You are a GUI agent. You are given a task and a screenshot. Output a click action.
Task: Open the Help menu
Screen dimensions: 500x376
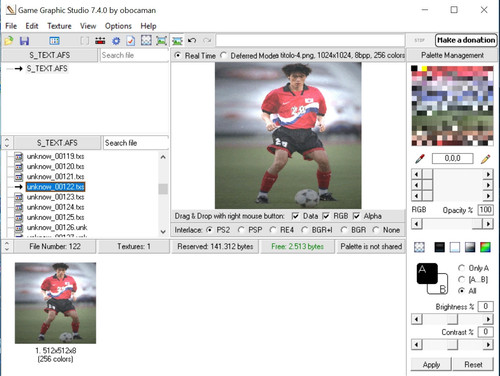[148, 26]
